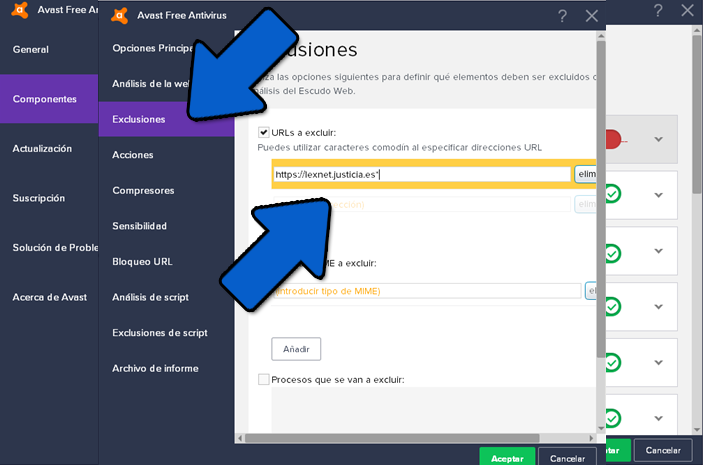The height and width of the screenshot is (465, 703).
Task: Open help in the back Avast window
Action: [x=658, y=10]
